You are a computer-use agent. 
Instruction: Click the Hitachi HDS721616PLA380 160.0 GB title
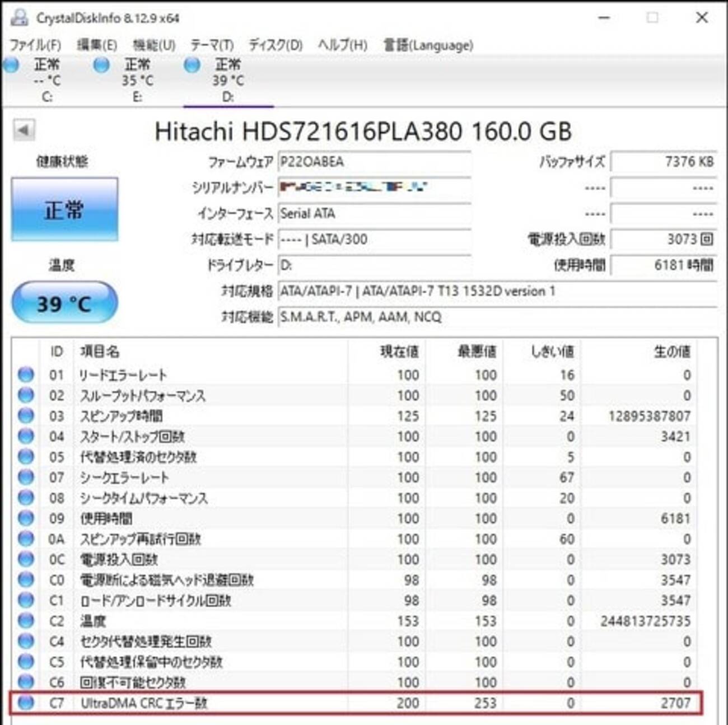tap(363, 132)
